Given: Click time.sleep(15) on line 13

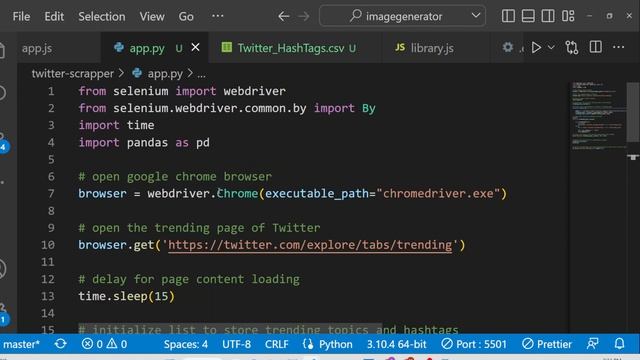Looking at the screenshot, I should [x=127, y=296].
